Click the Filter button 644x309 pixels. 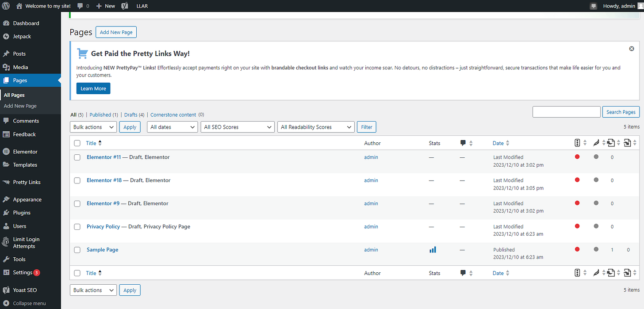click(367, 127)
